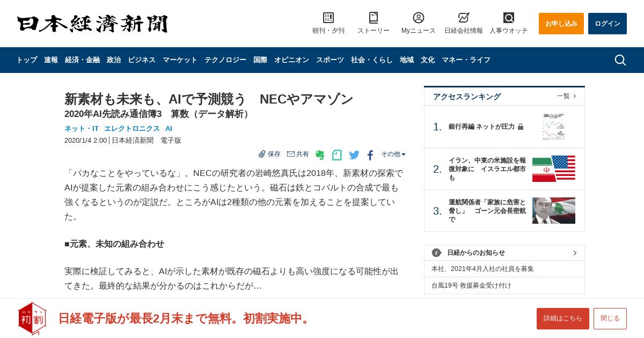Click the ログイン button
The width and height of the screenshot is (644, 338).
click(608, 24)
